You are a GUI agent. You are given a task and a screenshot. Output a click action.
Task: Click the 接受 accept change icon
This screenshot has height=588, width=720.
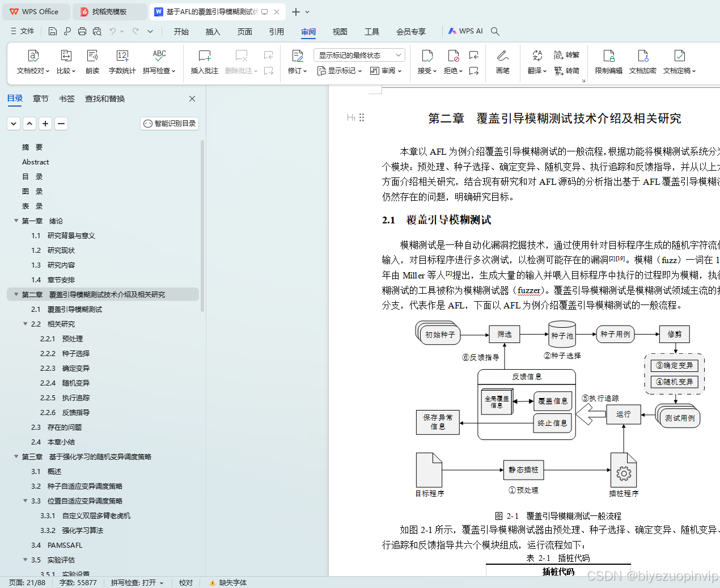[427, 56]
